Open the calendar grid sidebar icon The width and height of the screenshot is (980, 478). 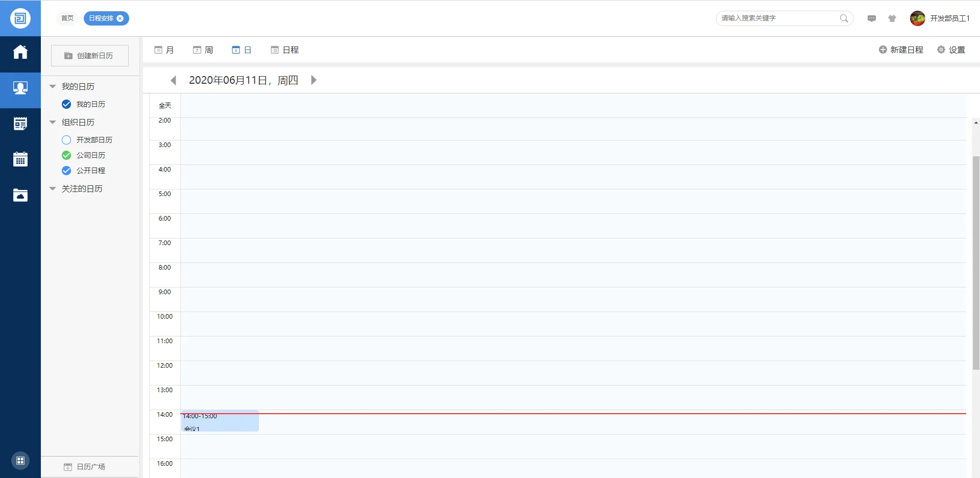tap(20, 159)
